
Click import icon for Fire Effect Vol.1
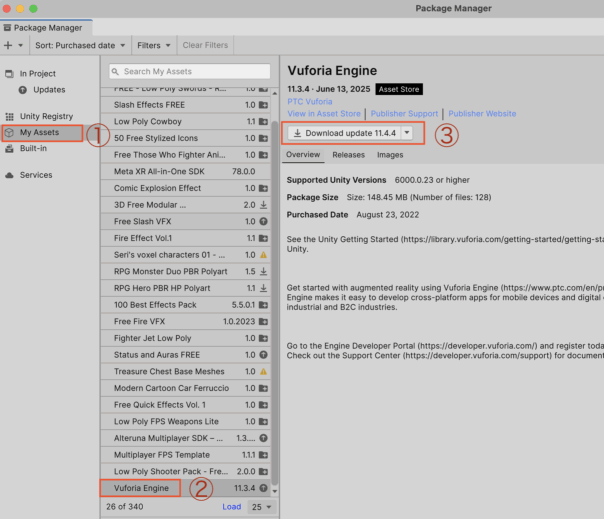(x=263, y=238)
